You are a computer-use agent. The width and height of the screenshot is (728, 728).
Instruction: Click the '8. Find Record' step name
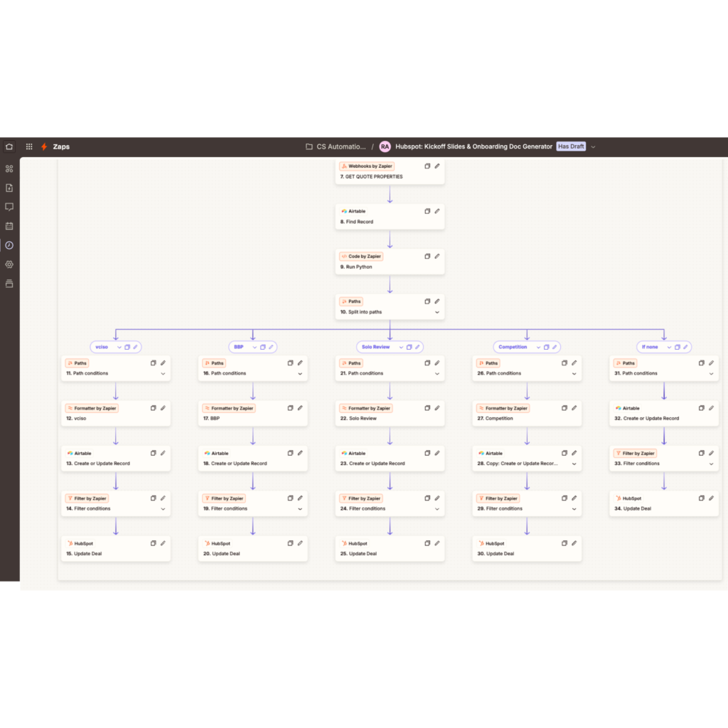(357, 222)
